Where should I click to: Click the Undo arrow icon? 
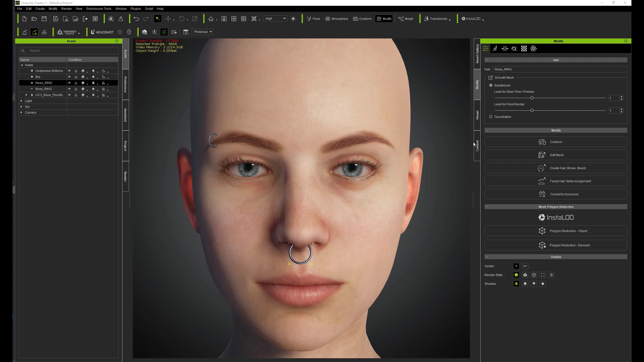click(136, 19)
